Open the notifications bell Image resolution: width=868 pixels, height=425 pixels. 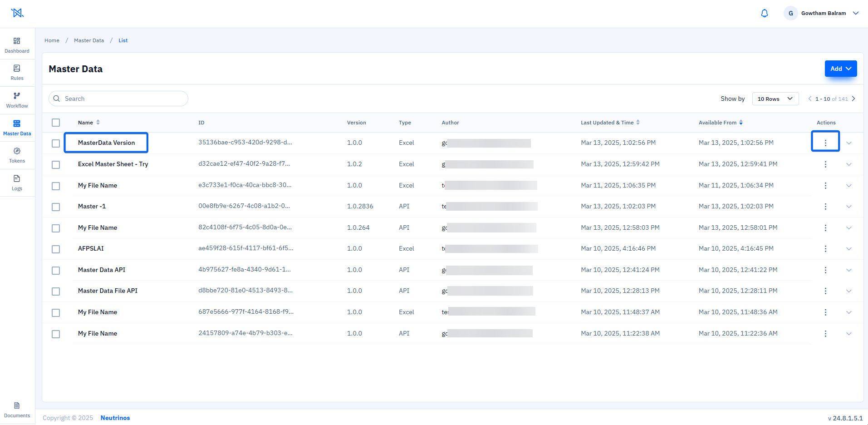pyautogui.click(x=765, y=13)
